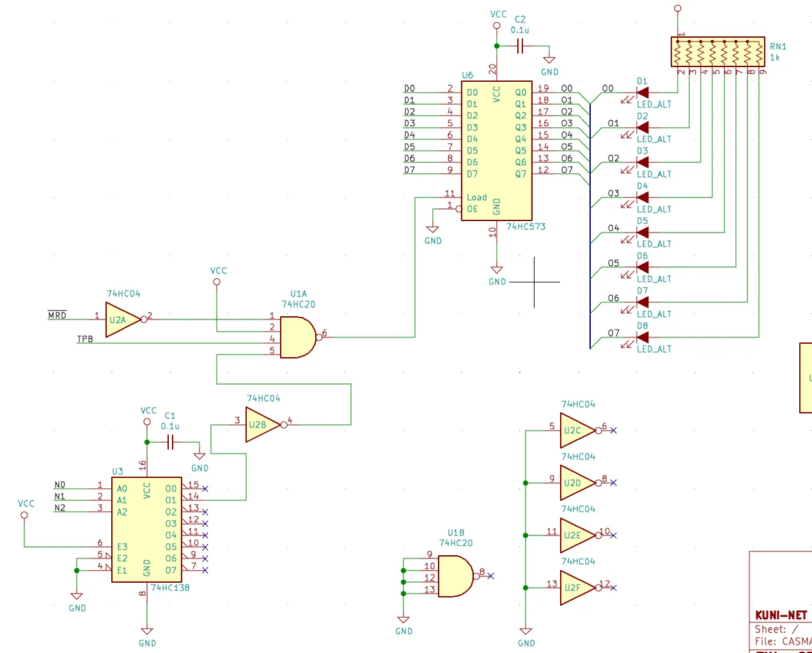
Task: Click the no-connect marker on U3 pin 15
Action: 205,489
